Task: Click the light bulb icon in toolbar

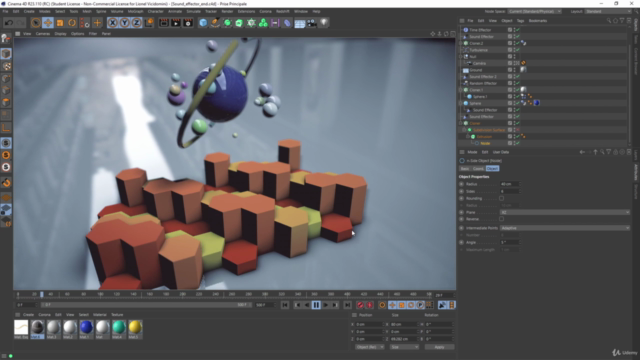Action: tap(324, 23)
